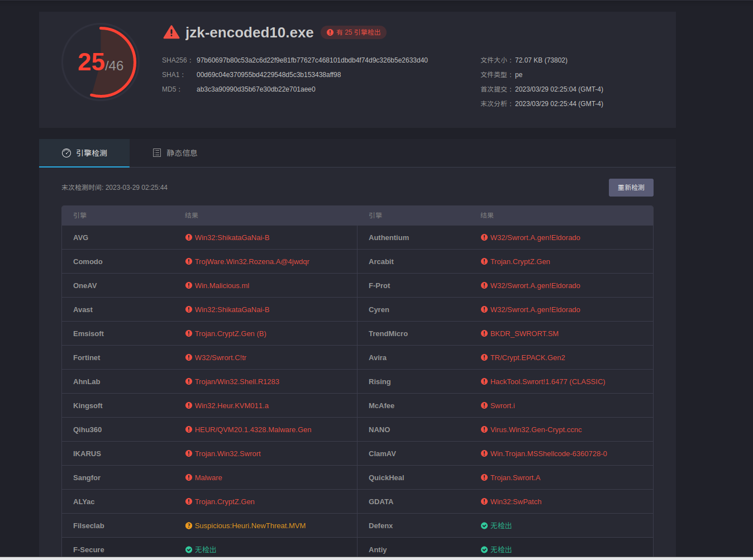Click the last analysis time 02:25:44 (GMT-4)
The width and height of the screenshot is (753, 560).
click(x=559, y=104)
